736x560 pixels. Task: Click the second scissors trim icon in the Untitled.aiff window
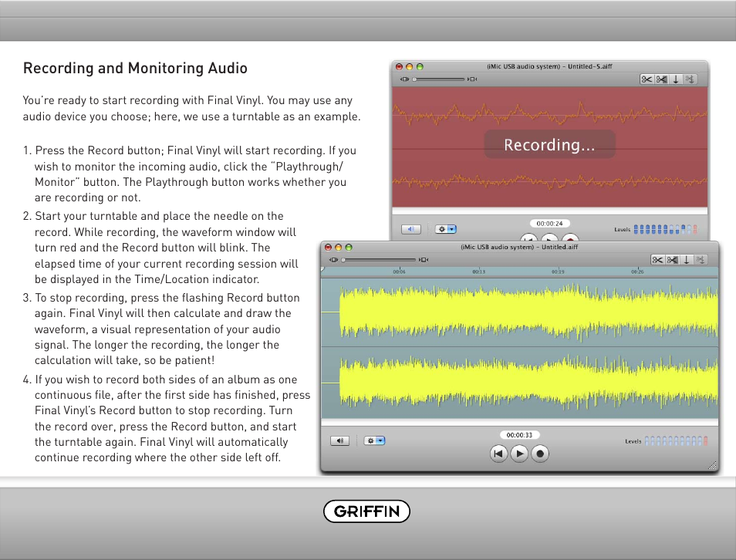click(672, 260)
